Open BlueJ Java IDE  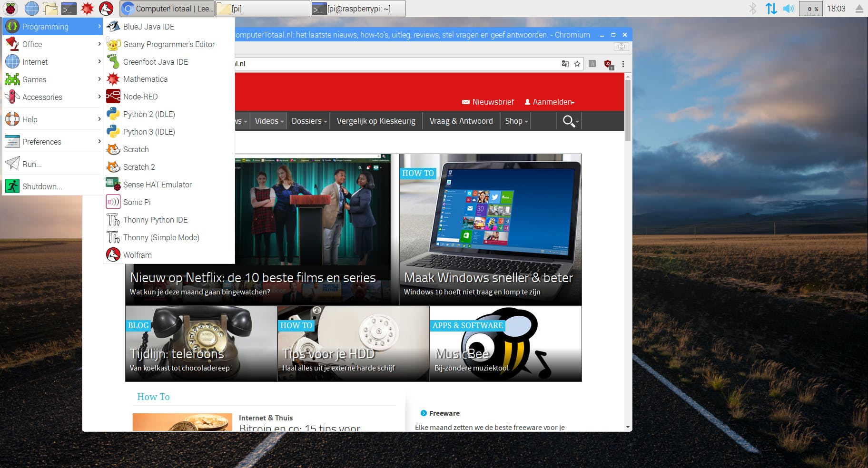coord(169,27)
